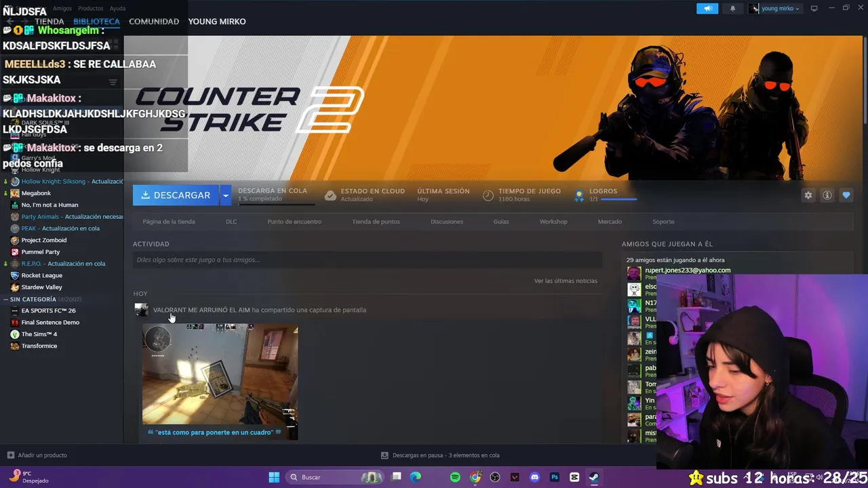Open Tienda de puntos link
The height and width of the screenshot is (488, 868).
click(376, 222)
